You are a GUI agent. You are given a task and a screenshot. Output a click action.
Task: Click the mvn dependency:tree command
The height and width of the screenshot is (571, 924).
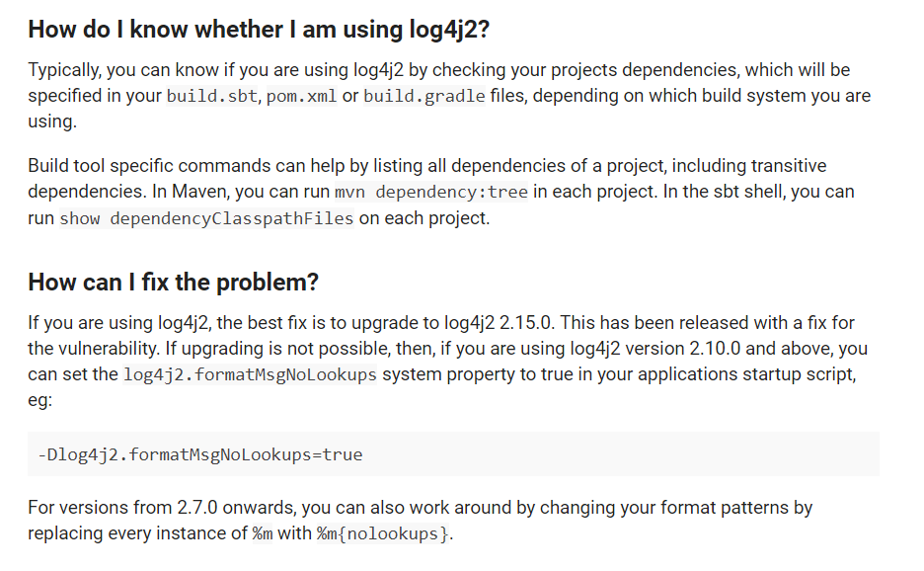(431, 192)
